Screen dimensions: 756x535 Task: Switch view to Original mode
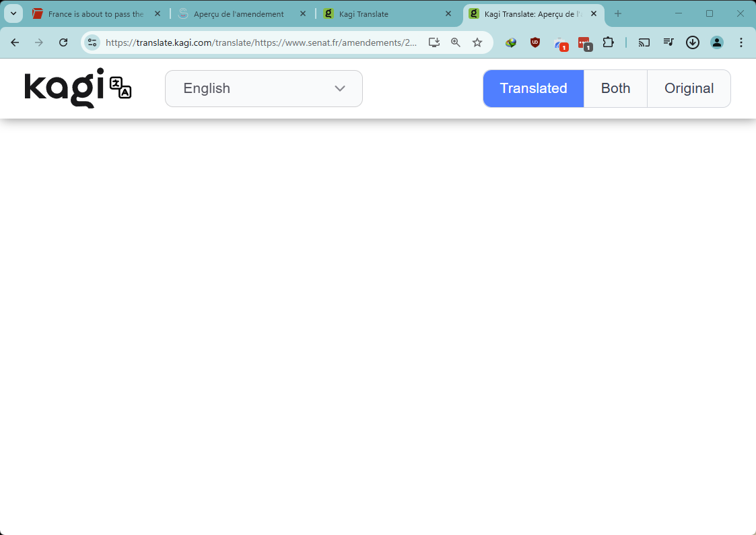click(x=689, y=88)
